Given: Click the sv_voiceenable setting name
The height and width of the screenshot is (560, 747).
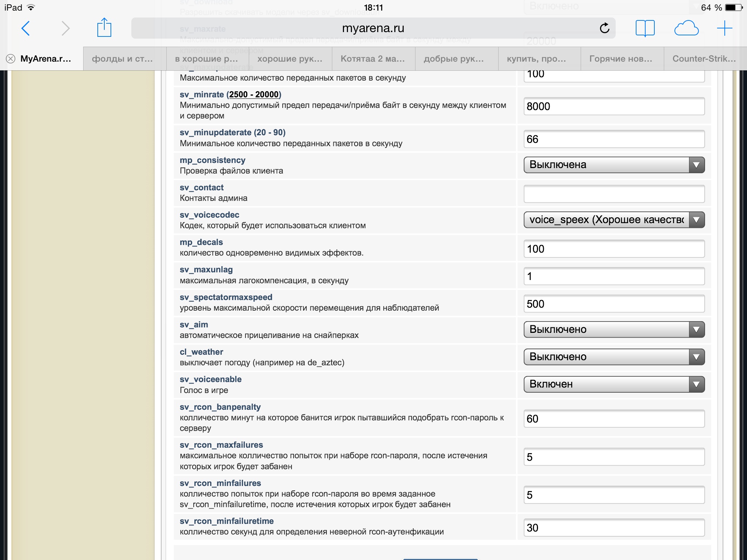Looking at the screenshot, I should pos(211,379).
